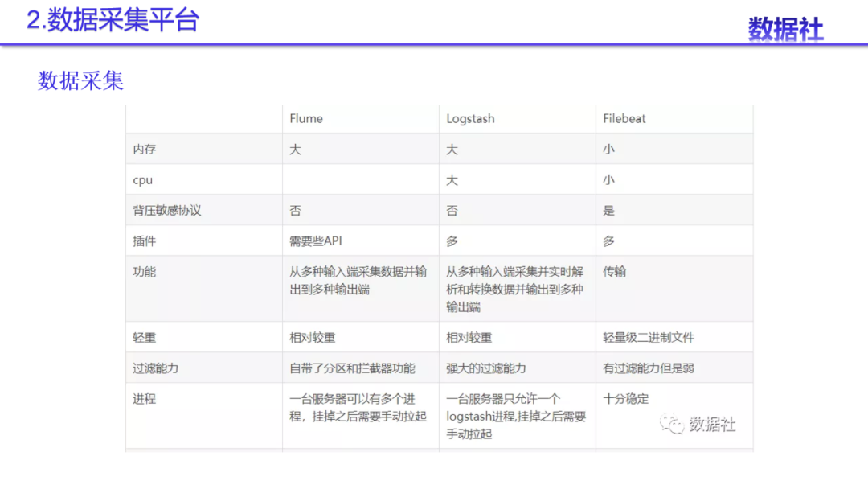Click '小' in Filebeat 内存 cell
This screenshot has height=489, width=868.
coord(608,149)
